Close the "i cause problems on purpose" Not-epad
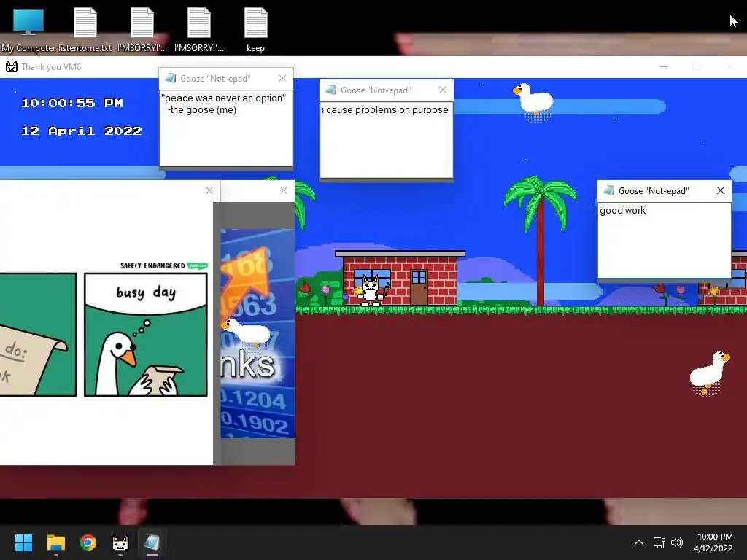747x560 pixels. tap(443, 90)
